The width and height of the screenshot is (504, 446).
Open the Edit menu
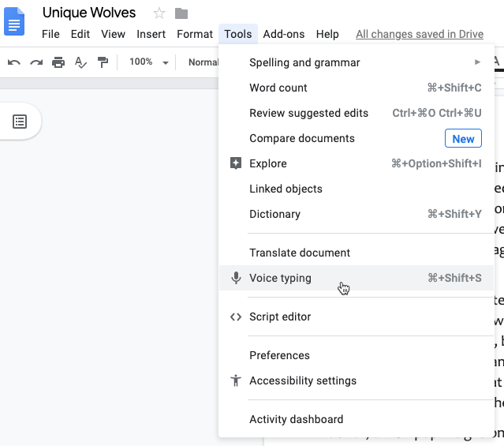[80, 34]
